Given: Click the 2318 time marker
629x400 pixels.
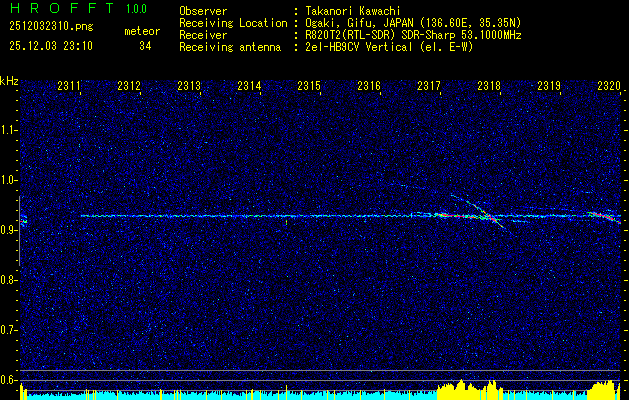Looking at the screenshot, I should pos(489,85).
